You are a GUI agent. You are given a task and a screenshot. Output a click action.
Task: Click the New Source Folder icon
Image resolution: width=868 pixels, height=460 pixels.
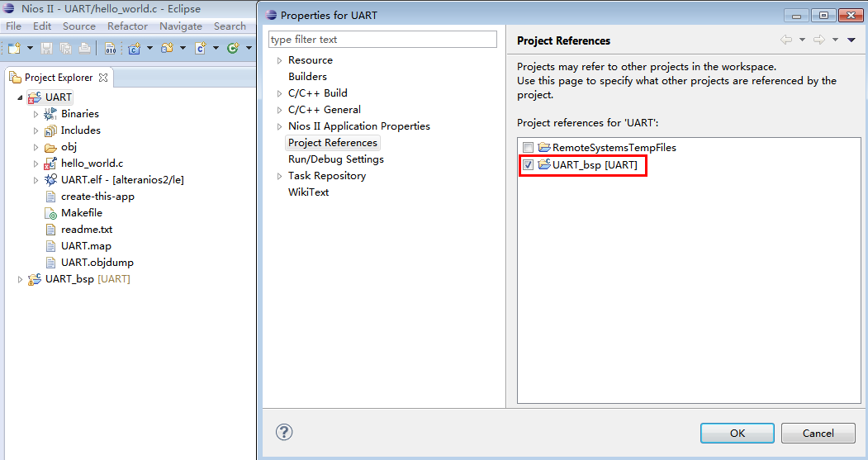point(167,49)
